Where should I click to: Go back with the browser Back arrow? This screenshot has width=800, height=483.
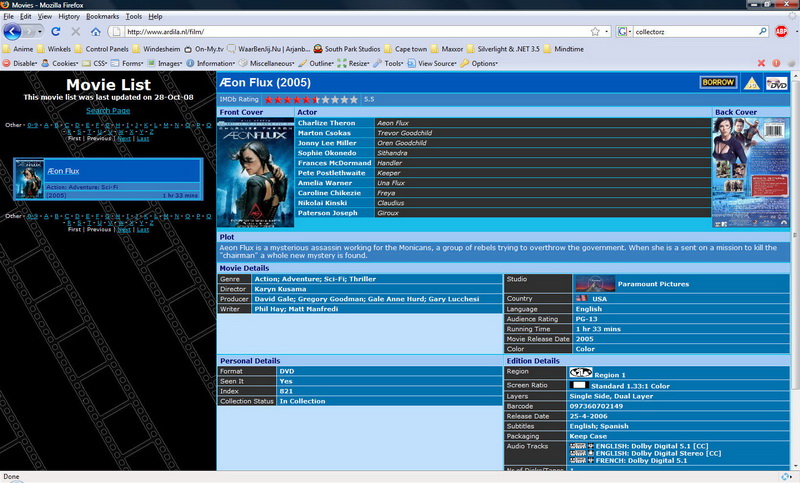point(12,32)
